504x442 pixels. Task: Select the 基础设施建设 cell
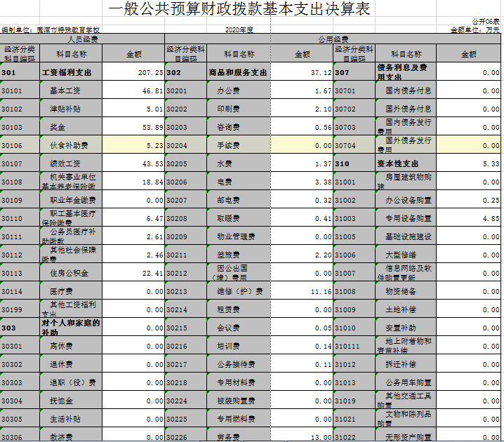click(406, 236)
